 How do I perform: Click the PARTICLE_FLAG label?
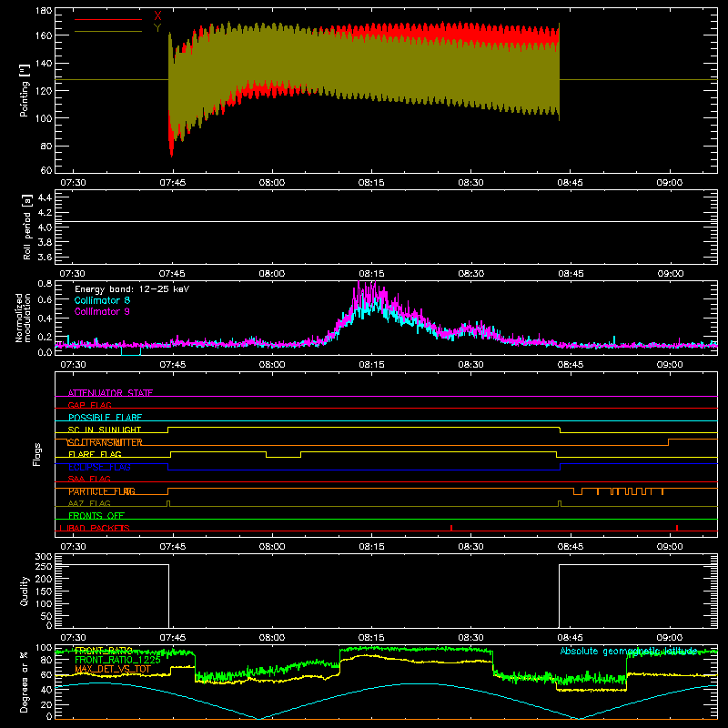pyautogui.click(x=102, y=491)
